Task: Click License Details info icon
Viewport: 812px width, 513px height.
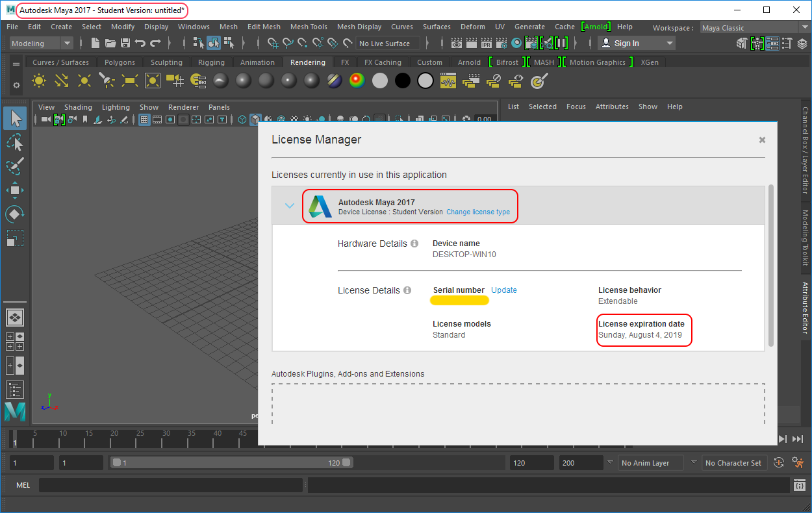Action: pos(407,290)
